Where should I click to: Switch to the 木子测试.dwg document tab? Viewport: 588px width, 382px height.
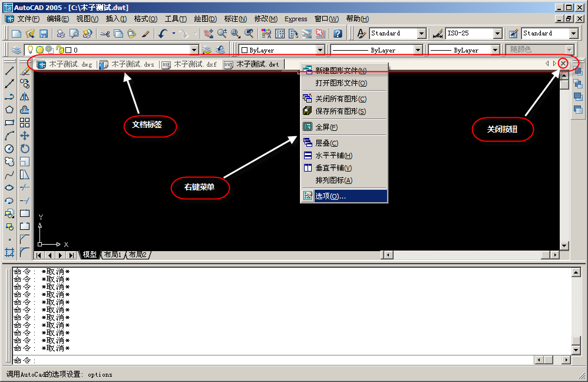pos(65,64)
